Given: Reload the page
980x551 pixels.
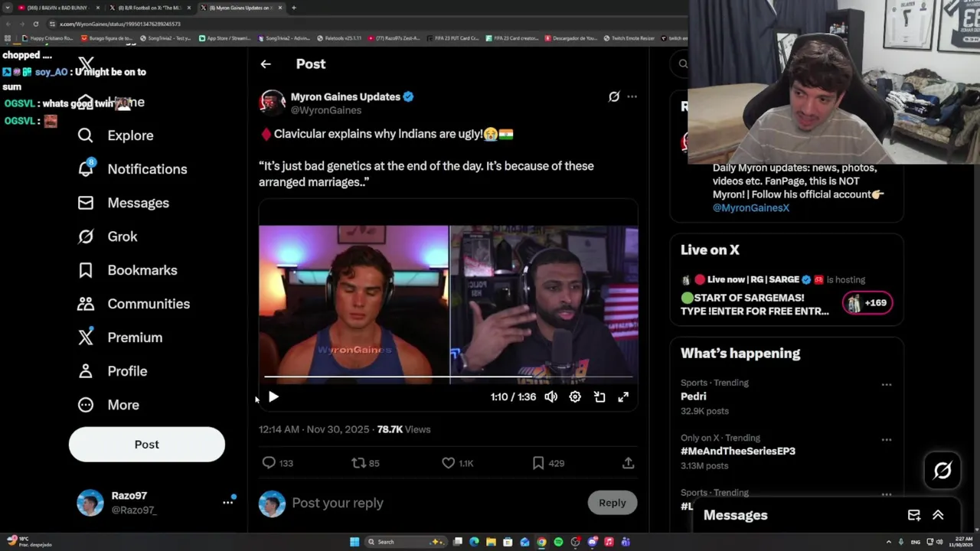Looking at the screenshot, I should 35,24.
